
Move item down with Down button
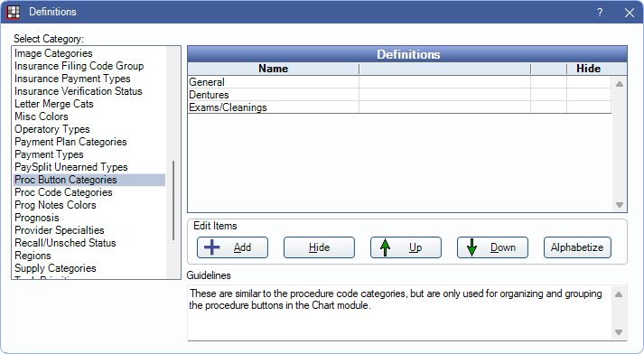click(492, 247)
